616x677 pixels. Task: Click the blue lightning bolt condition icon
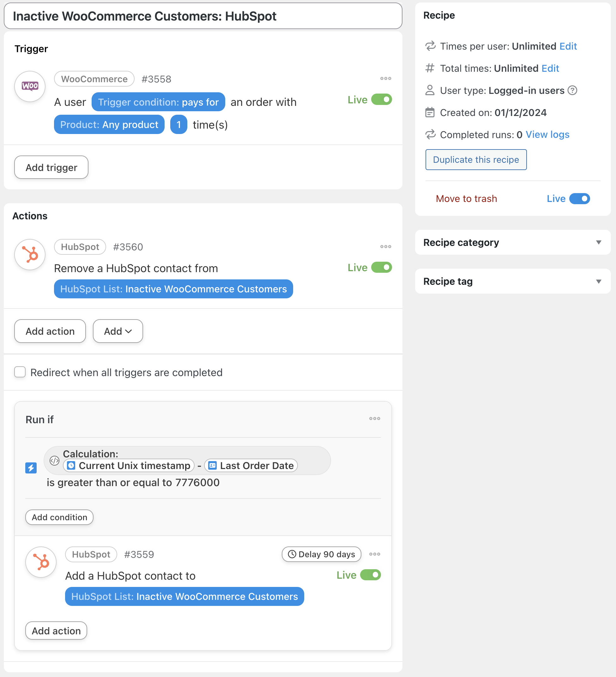31,468
